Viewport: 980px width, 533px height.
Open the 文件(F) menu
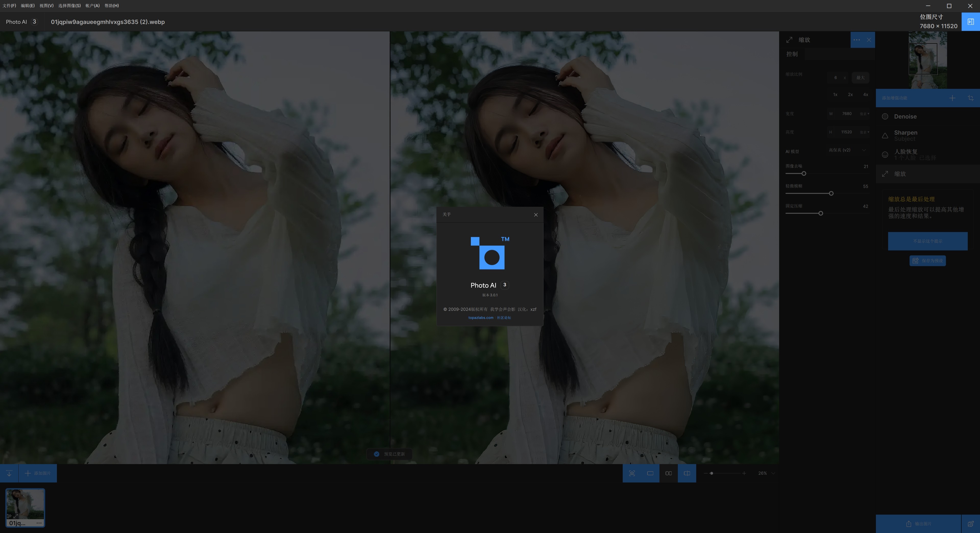coord(9,6)
